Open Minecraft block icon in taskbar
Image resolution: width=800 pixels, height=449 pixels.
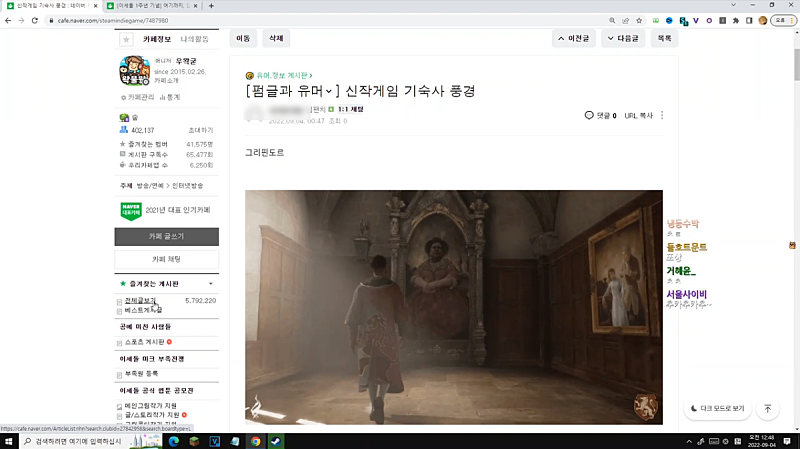194,441
